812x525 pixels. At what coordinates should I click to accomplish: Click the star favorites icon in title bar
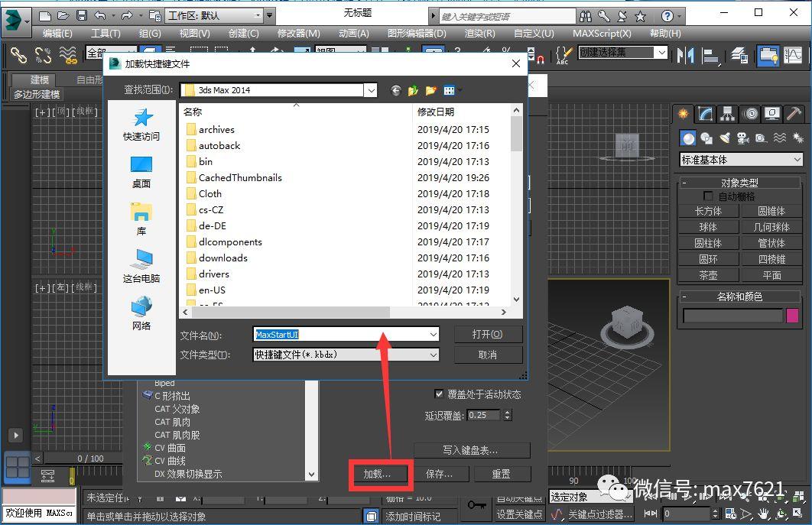point(641,17)
